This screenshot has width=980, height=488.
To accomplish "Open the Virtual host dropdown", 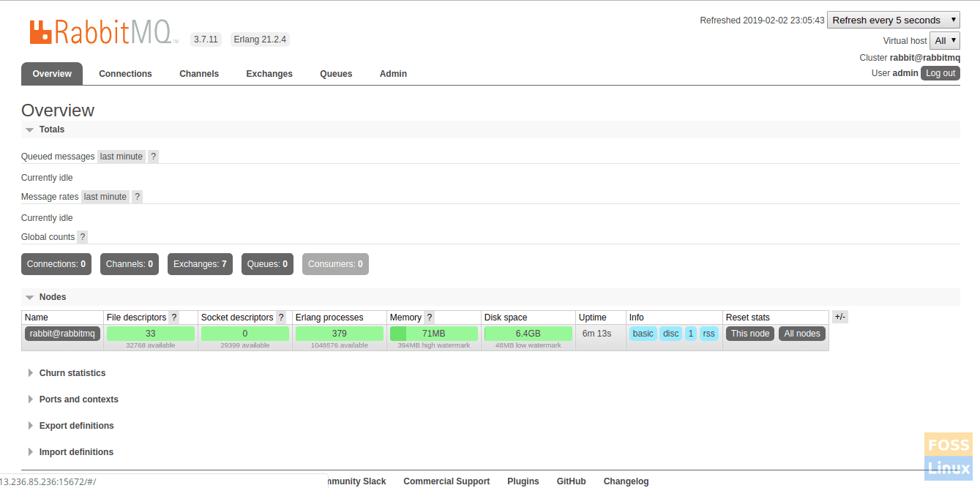I will [945, 41].
